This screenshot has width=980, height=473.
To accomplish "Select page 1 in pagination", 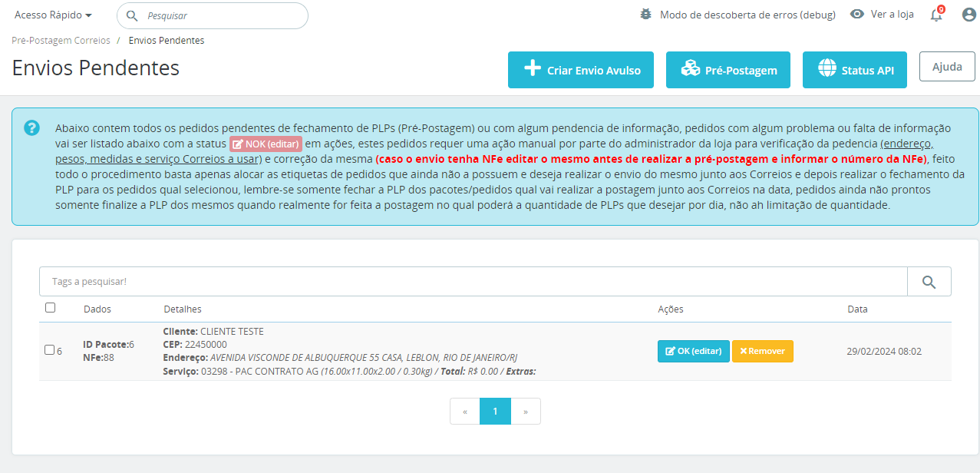I will coord(496,412).
